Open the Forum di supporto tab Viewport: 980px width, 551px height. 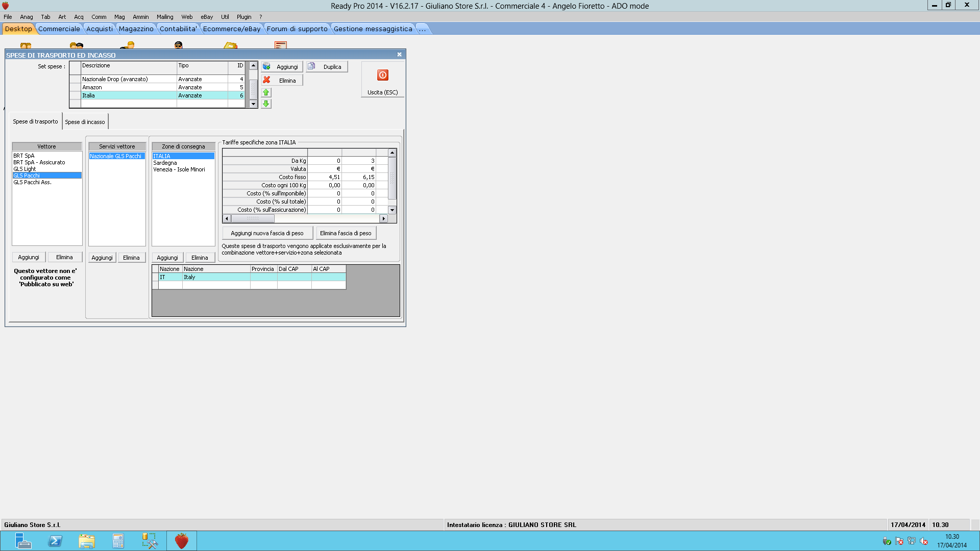297,29
